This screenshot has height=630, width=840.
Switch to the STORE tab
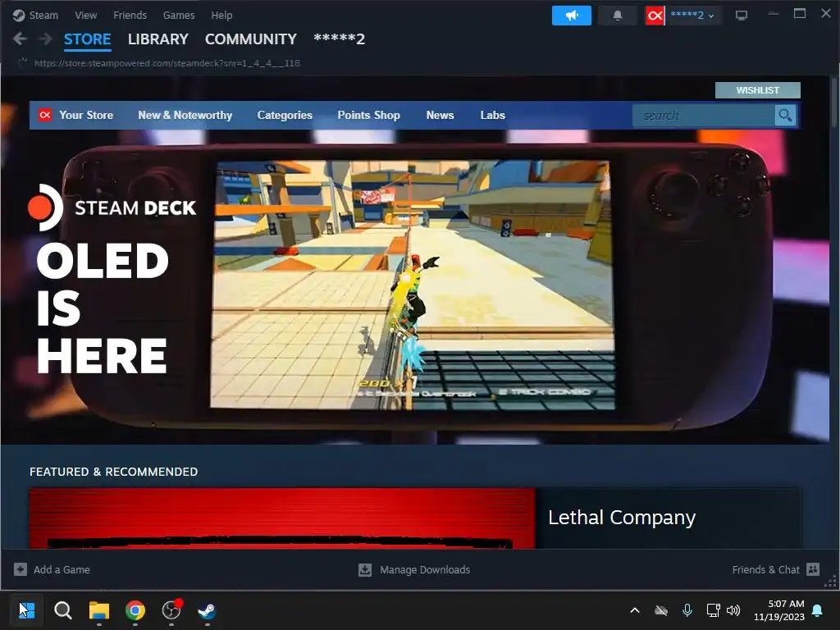click(87, 39)
